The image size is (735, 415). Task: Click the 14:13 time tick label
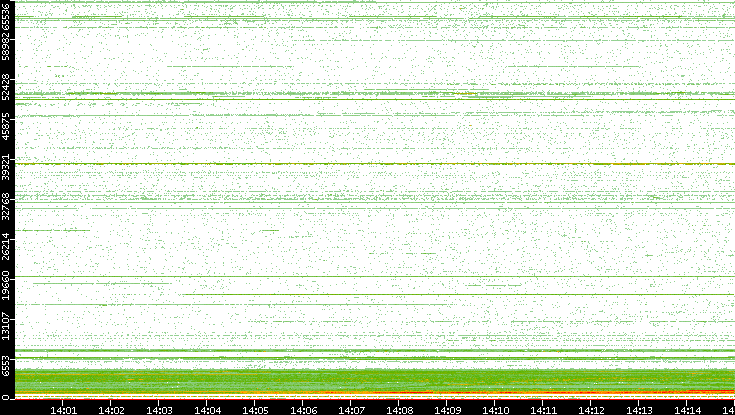[x=640, y=410]
